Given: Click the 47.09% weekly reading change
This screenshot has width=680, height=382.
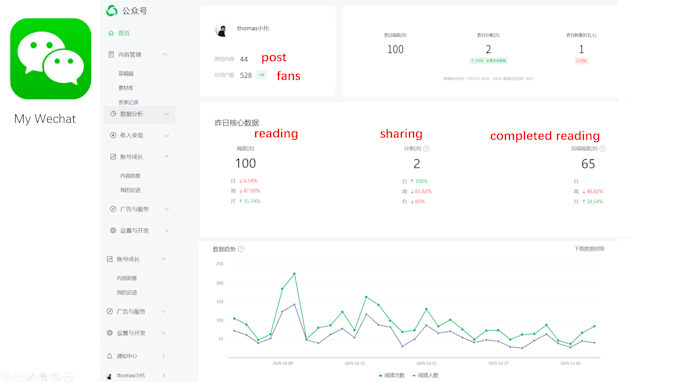Looking at the screenshot, I should tap(249, 191).
